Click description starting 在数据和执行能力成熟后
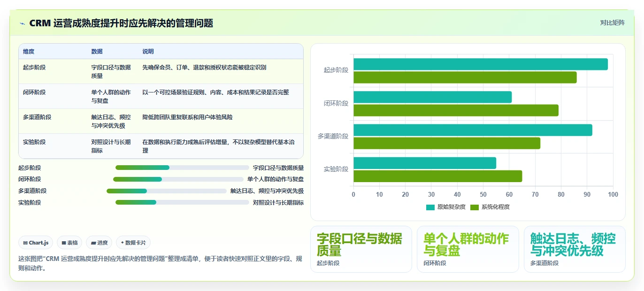The width and height of the screenshot is (644, 291). click(219, 146)
